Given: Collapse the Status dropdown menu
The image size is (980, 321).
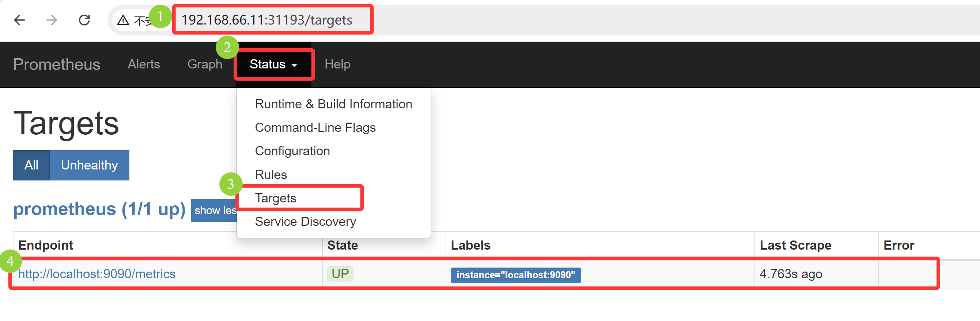Looking at the screenshot, I should point(273,64).
